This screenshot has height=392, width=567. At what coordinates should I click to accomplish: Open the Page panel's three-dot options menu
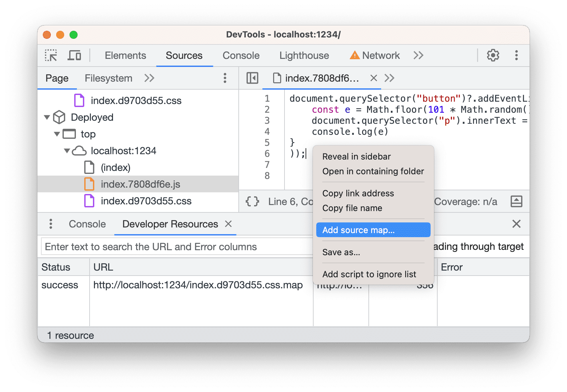pos(225,78)
